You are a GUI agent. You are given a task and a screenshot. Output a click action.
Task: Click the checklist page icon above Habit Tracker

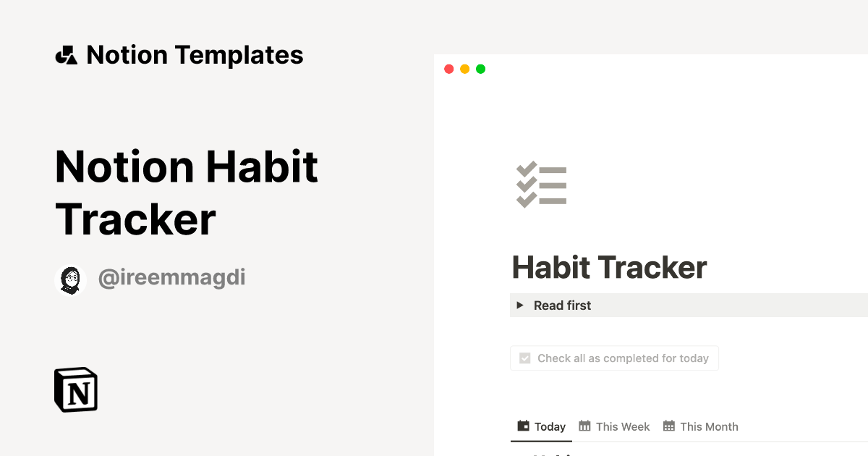click(x=542, y=185)
